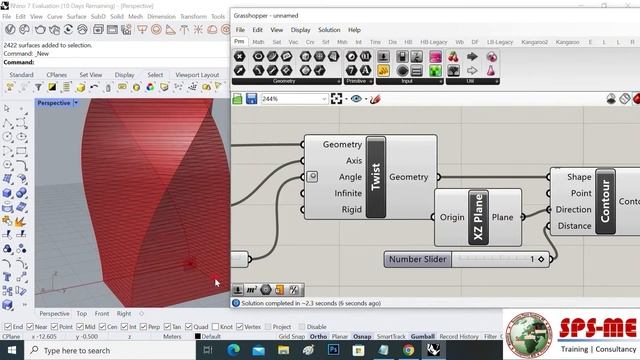This screenshot has width=640, height=360.
Task: Toggle the End osnap checkbox
Action: (x=7, y=327)
